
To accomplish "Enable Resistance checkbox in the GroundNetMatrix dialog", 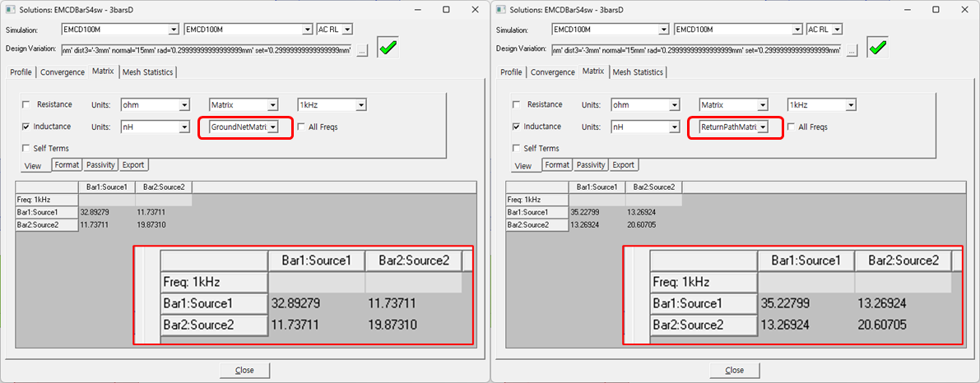I will click(26, 105).
